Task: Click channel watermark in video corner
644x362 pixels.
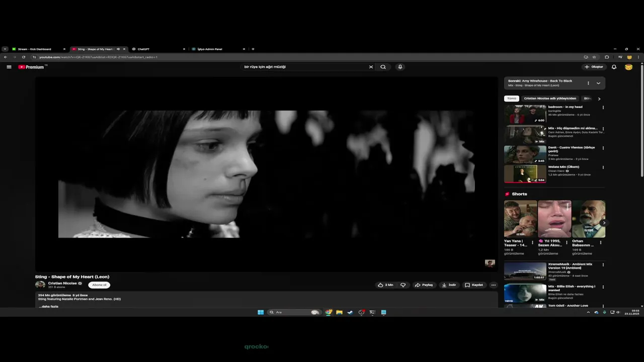Action: tap(490, 263)
